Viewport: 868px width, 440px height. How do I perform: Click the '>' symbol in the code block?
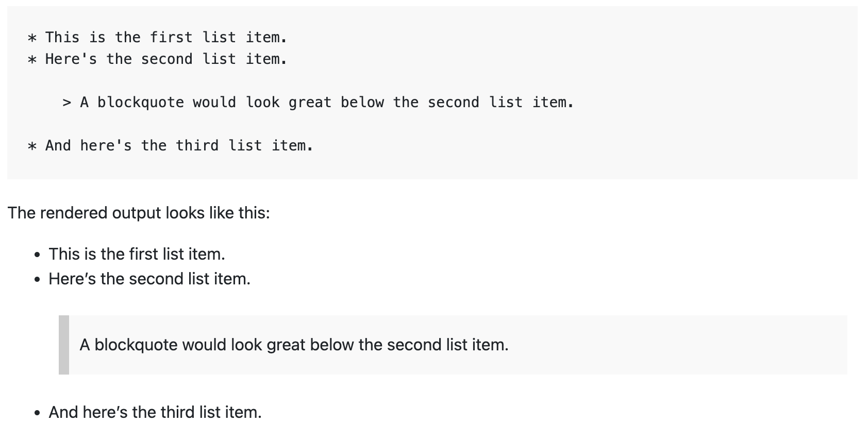(x=66, y=103)
